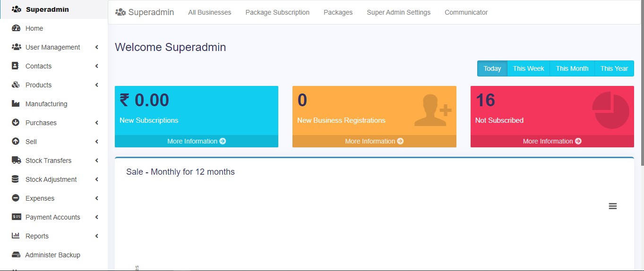Click the Administer Backup drive icon
Image resolution: width=644 pixels, height=271 pixels.
(16, 255)
